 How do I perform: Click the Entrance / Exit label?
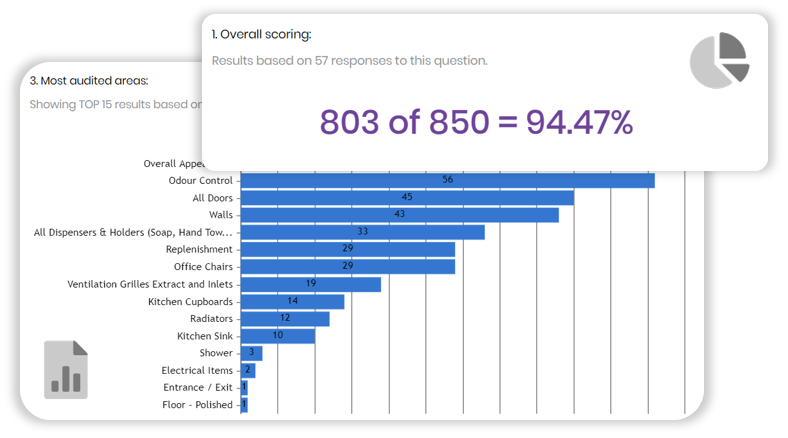pyautogui.click(x=198, y=387)
